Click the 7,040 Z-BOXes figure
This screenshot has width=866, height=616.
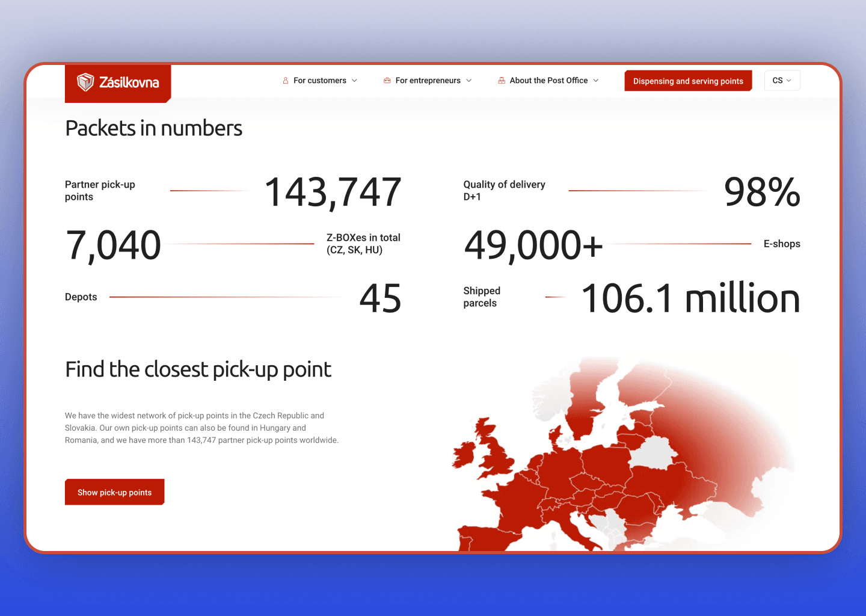click(113, 245)
